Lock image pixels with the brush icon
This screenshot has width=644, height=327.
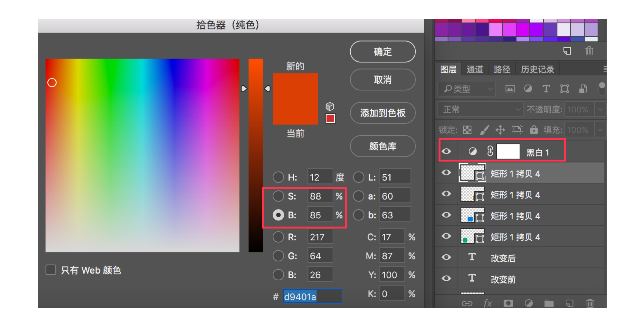click(484, 130)
